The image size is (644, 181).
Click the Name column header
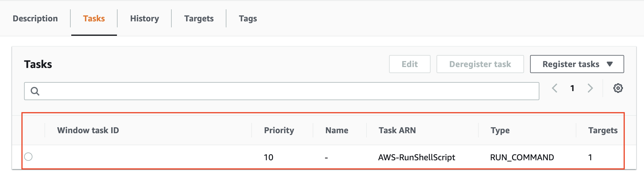click(x=337, y=130)
